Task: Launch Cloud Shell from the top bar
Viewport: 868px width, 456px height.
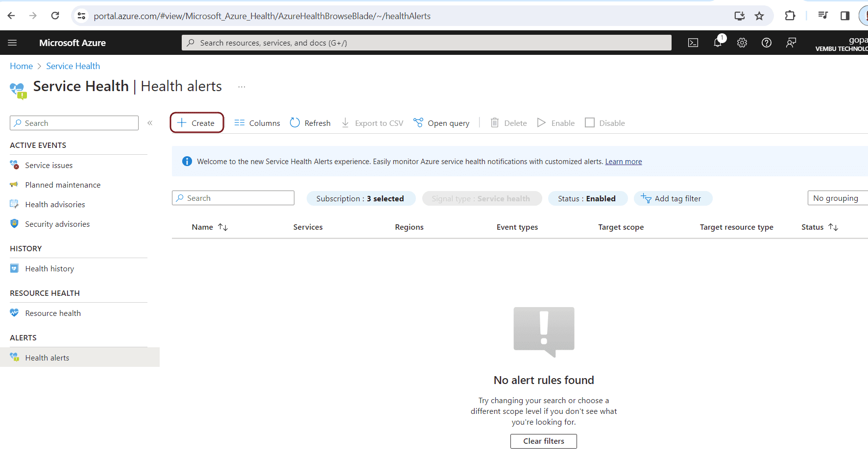Action: (x=693, y=43)
